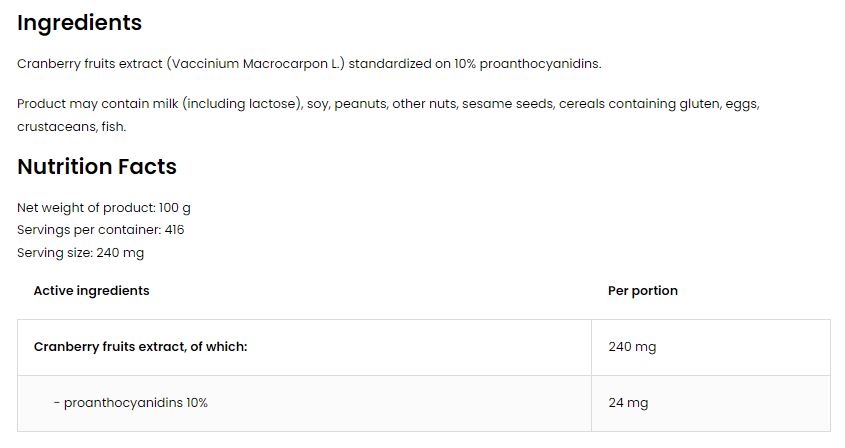
Task: Click the 'Servings per container: 416' line
Action: 100,230
